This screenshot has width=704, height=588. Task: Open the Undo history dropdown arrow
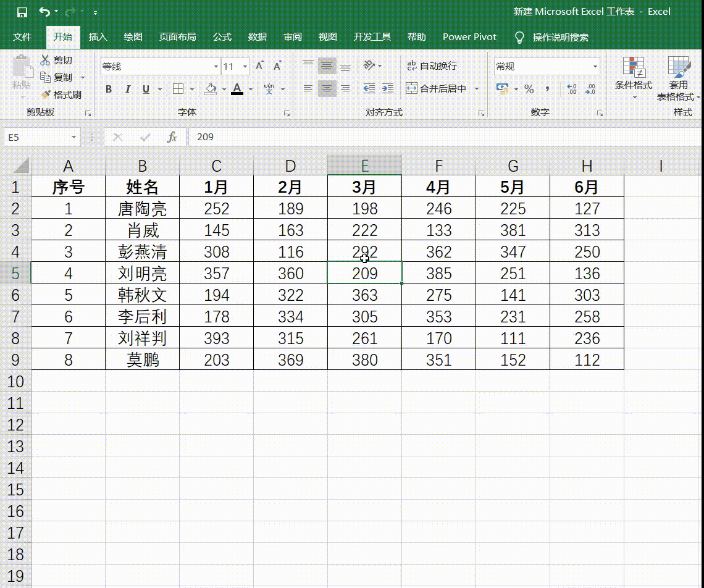(56, 11)
